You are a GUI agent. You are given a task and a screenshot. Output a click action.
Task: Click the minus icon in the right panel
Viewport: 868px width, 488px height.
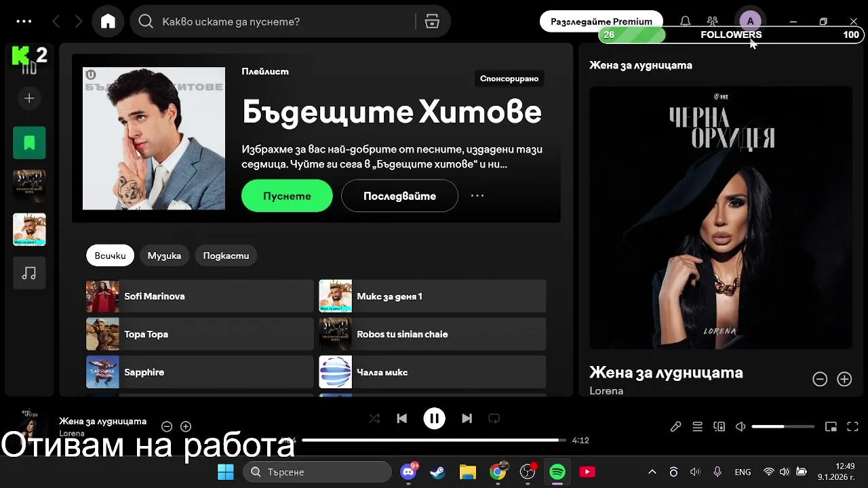pyautogui.click(x=820, y=380)
